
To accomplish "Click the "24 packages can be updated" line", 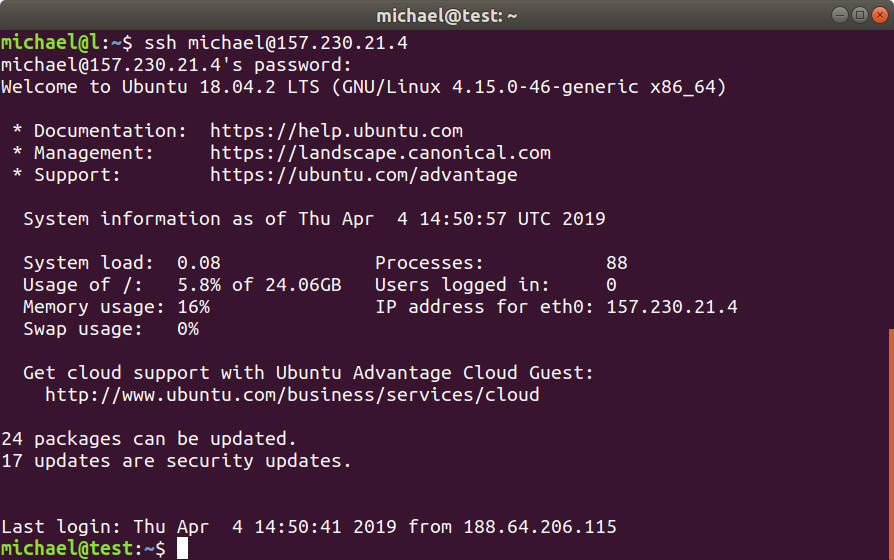I will coord(149,439).
